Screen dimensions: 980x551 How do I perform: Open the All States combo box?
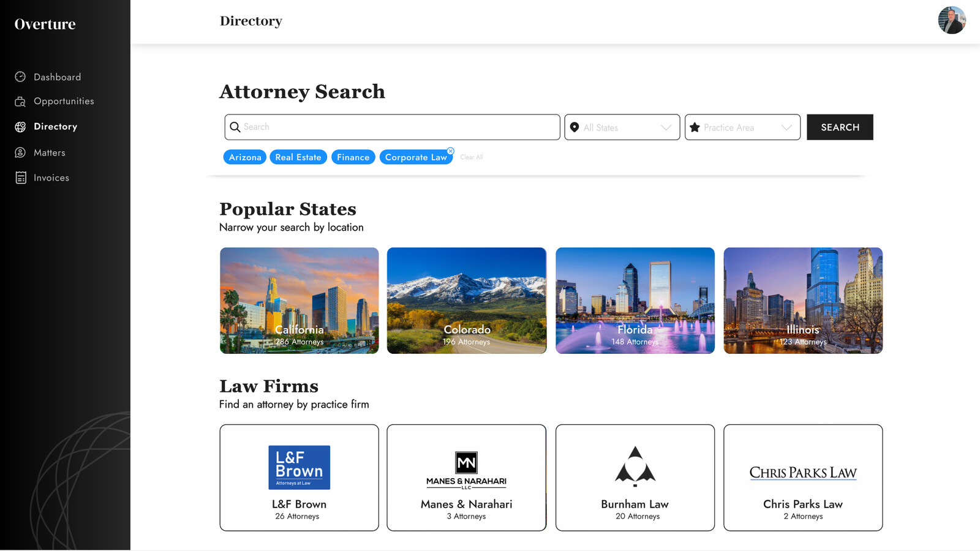(622, 127)
